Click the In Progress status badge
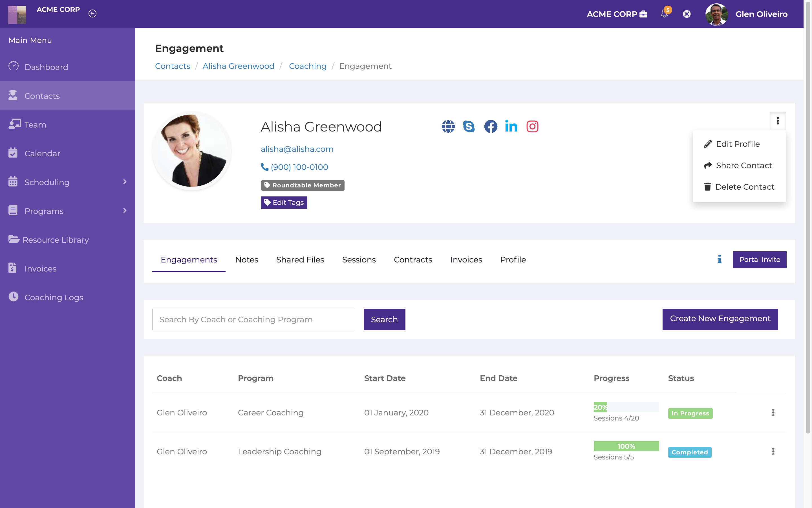 [690, 413]
